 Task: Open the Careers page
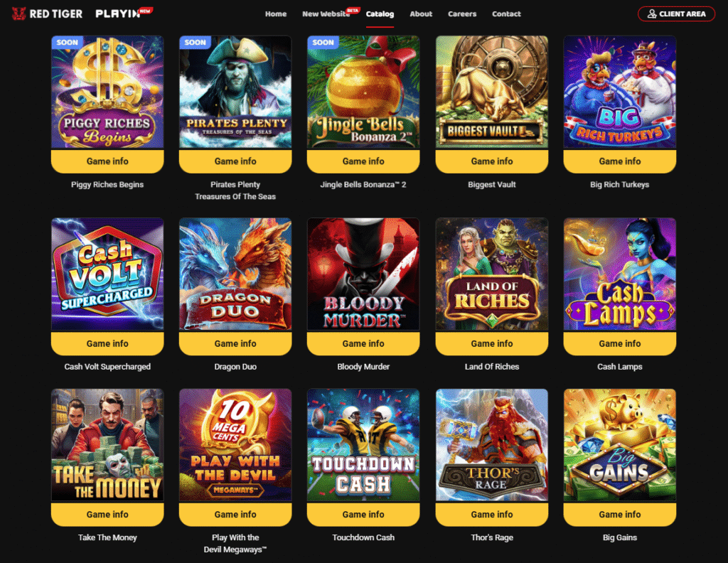pyautogui.click(x=462, y=14)
